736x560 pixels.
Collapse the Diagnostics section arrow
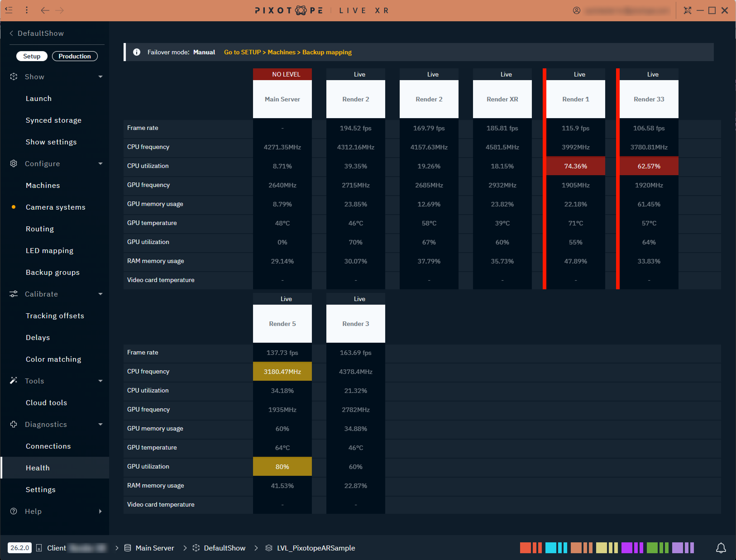(x=100, y=424)
